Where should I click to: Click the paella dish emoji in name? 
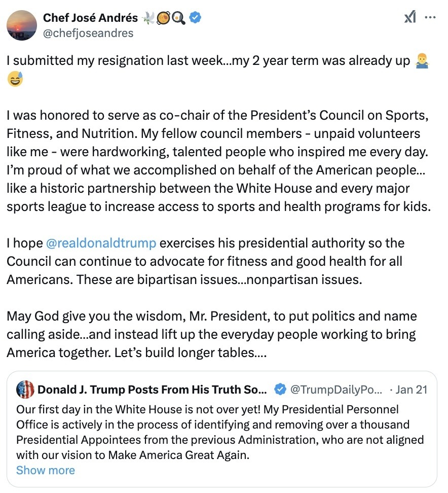point(163,18)
